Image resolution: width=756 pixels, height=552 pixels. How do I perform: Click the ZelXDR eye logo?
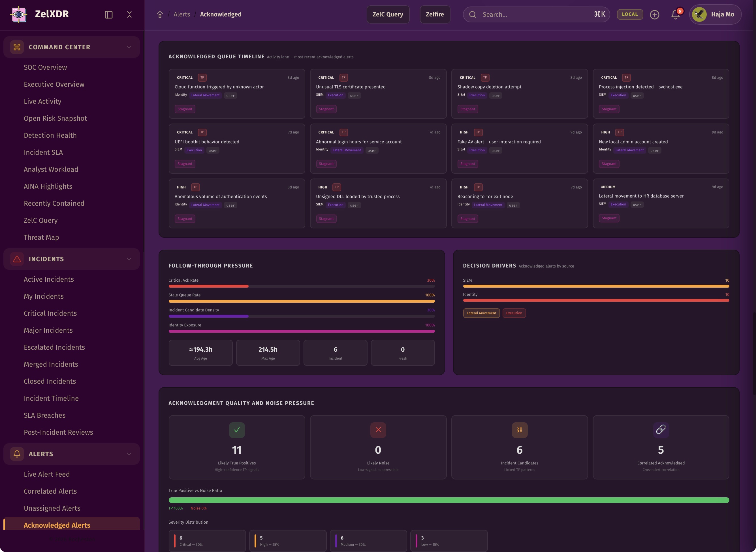(19, 14)
